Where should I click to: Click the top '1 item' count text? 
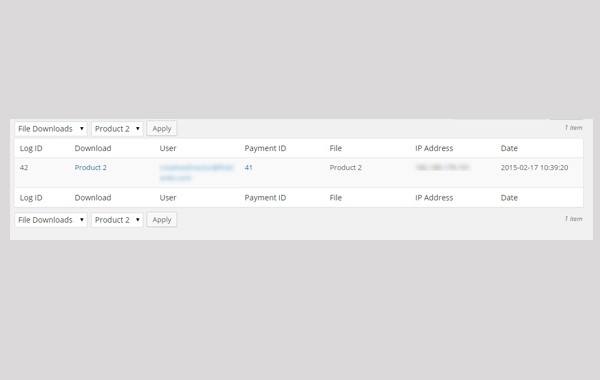pos(574,128)
